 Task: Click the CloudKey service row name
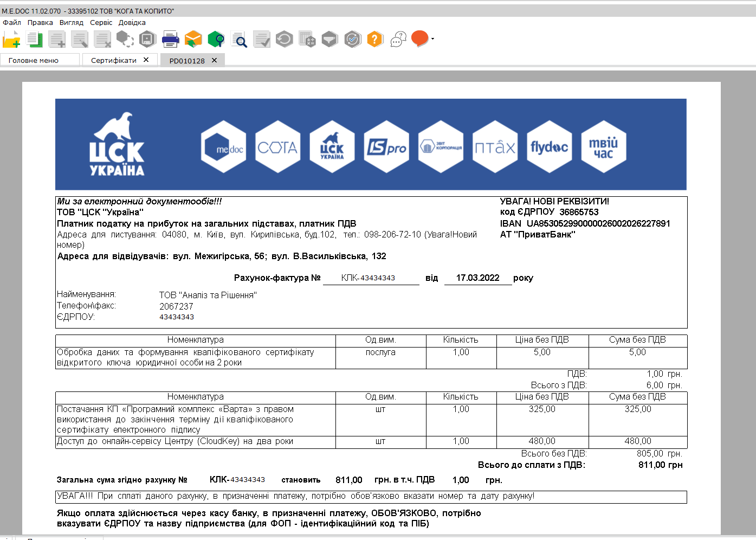click(175, 441)
